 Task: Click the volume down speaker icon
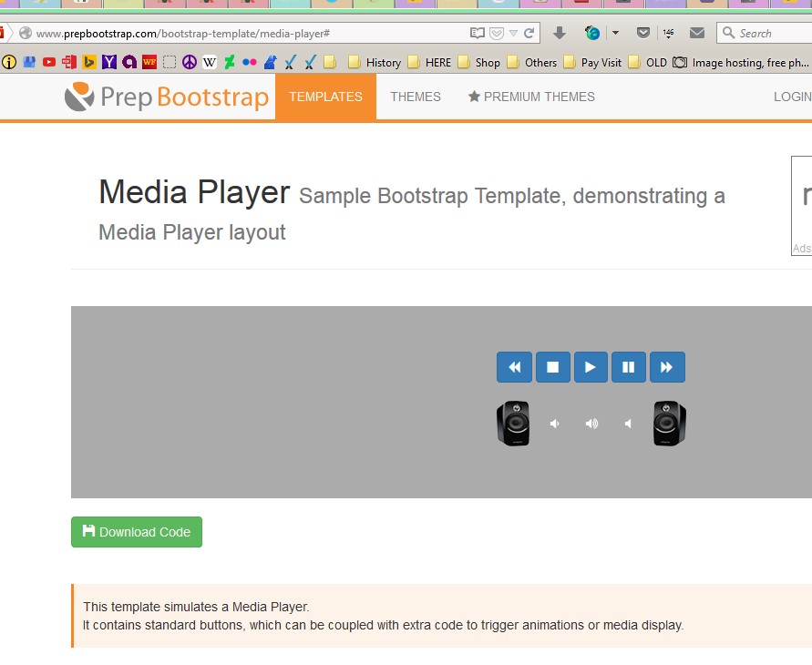coord(554,424)
